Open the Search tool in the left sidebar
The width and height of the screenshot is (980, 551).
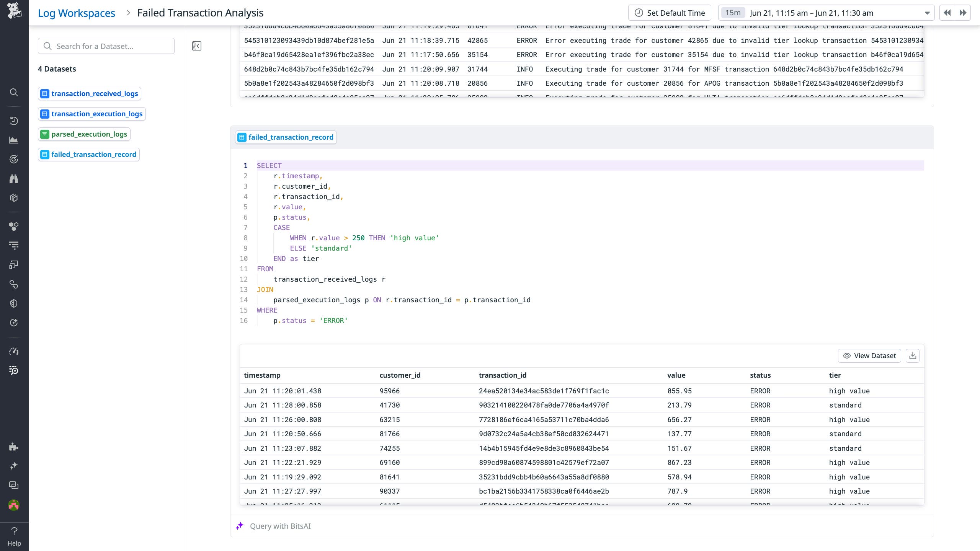coord(14,92)
